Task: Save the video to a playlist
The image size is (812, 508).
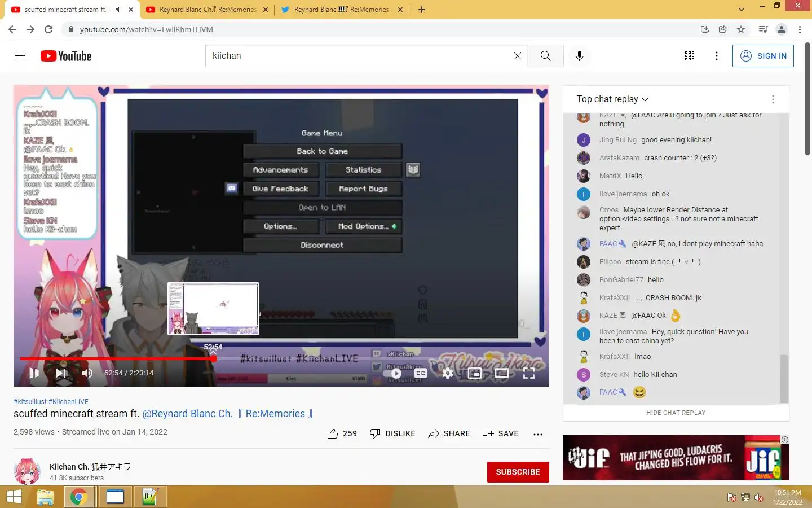Action: (501, 433)
